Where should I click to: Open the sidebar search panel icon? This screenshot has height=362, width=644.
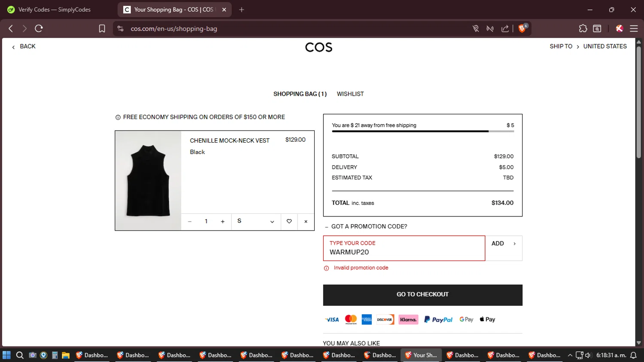pos(597,28)
